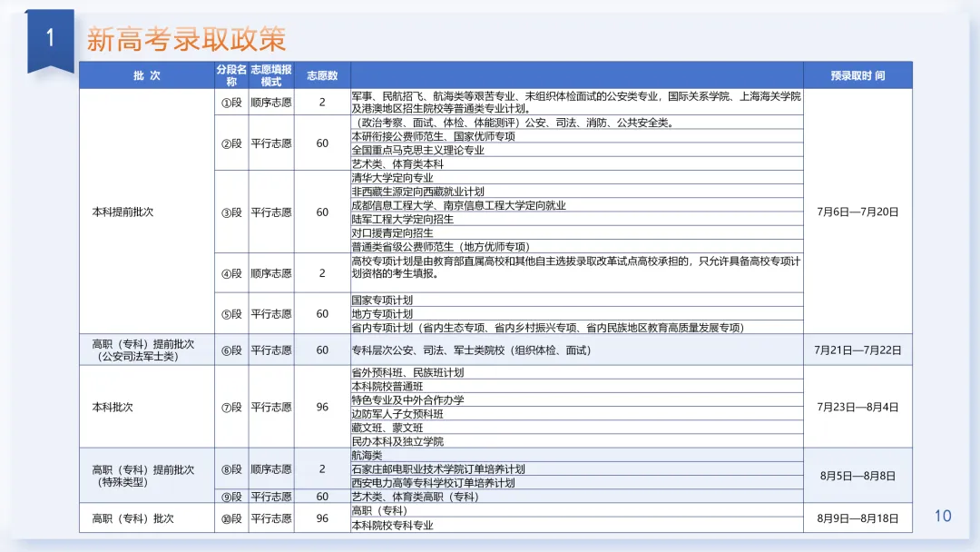Click the row 地方专项计划
980x552 pixels.
[577, 313]
